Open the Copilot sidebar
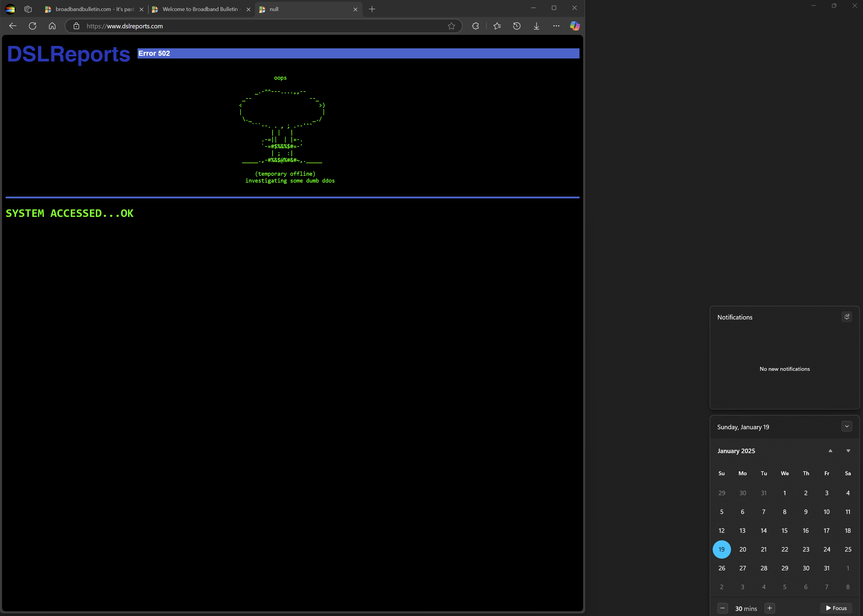This screenshot has height=616, width=863. pos(575,26)
